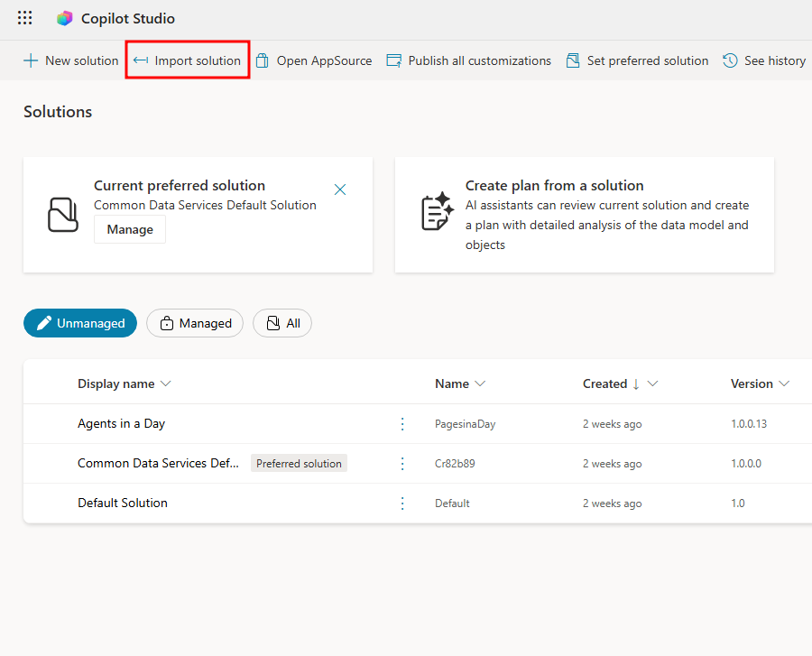Click the Create plan sparkle document icon

pos(438,211)
